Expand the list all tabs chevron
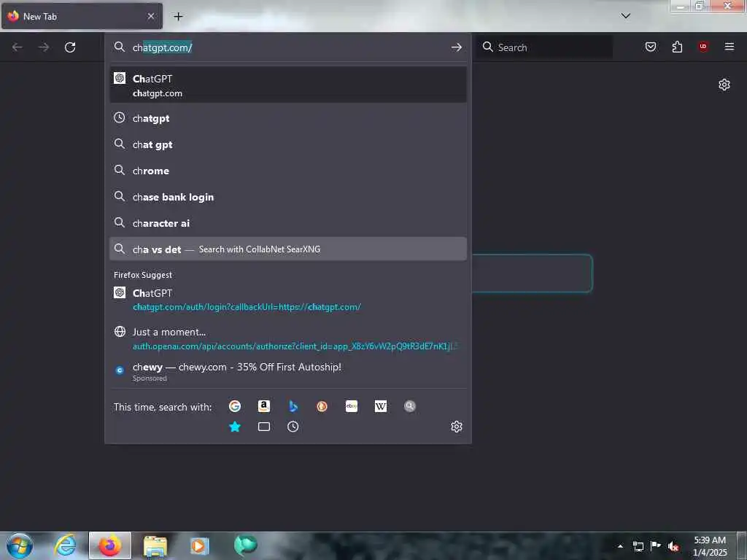The width and height of the screenshot is (747, 560). 626,16
